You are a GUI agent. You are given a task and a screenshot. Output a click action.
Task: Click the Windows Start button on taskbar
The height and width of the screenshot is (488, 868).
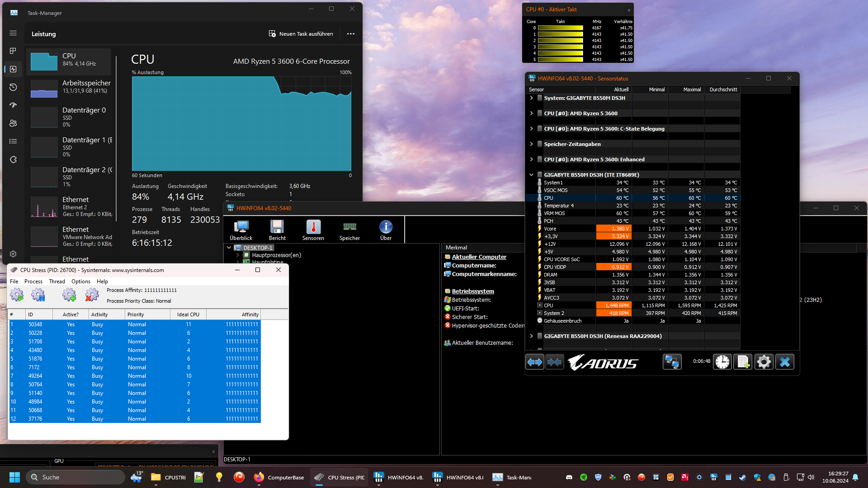pos(14,477)
